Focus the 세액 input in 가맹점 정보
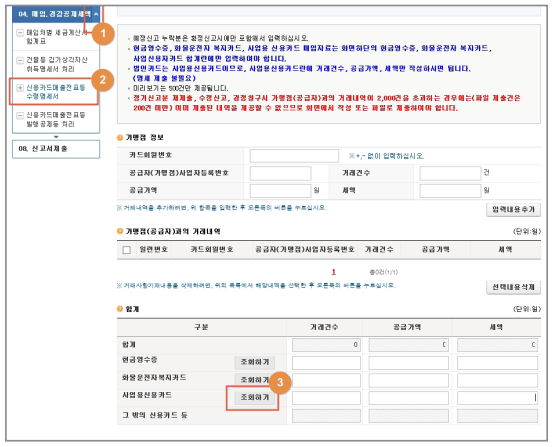The width and height of the screenshot is (553, 447). [450, 191]
